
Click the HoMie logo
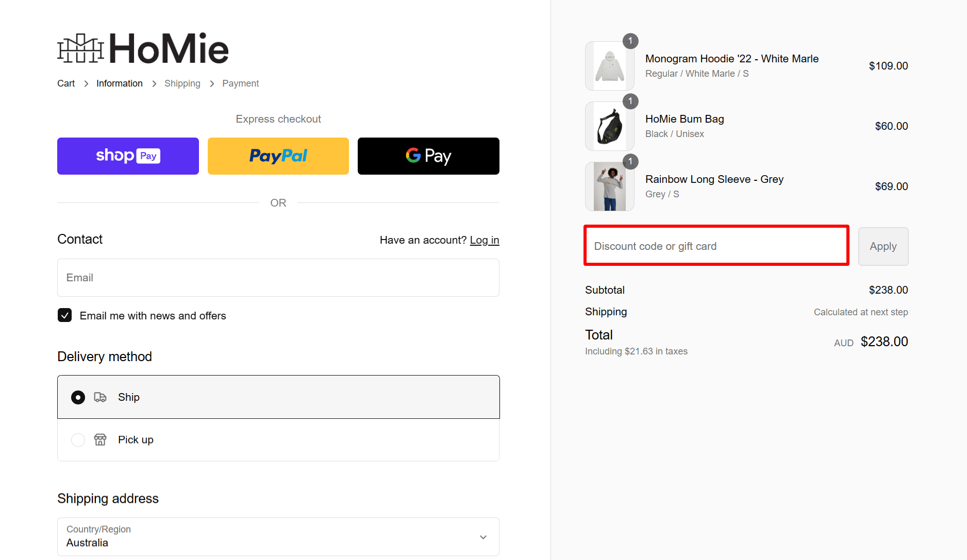[143, 48]
